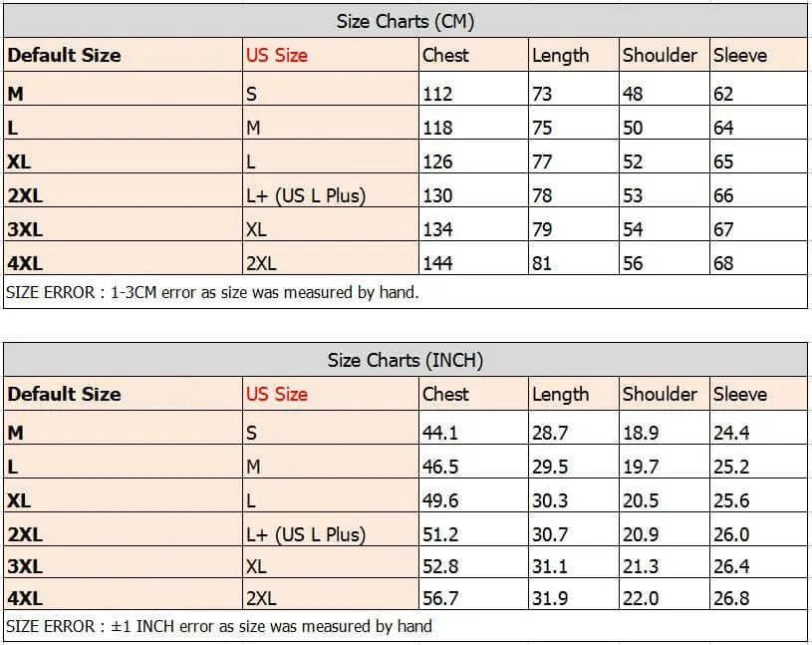This screenshot has height=645, width=812.
Task: Select length value 30.3 in INCH table
Action: click(x=550, y=500)
